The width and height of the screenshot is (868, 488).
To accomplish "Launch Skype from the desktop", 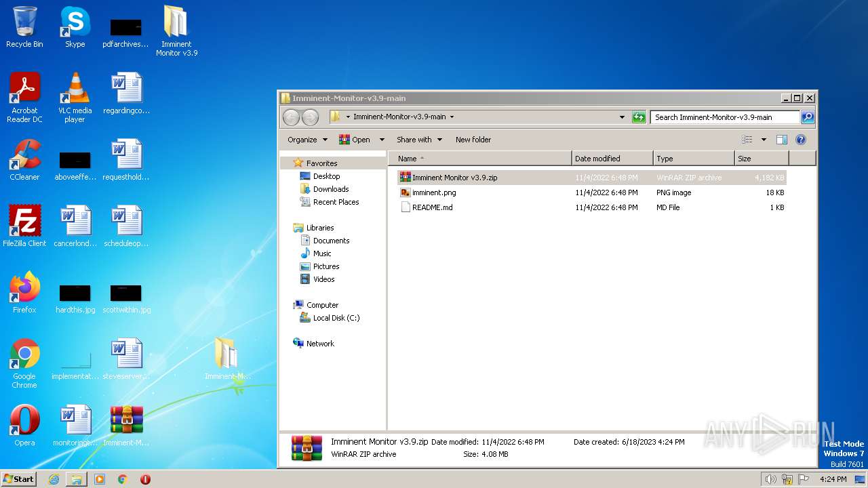I will (x=75, y=27).
